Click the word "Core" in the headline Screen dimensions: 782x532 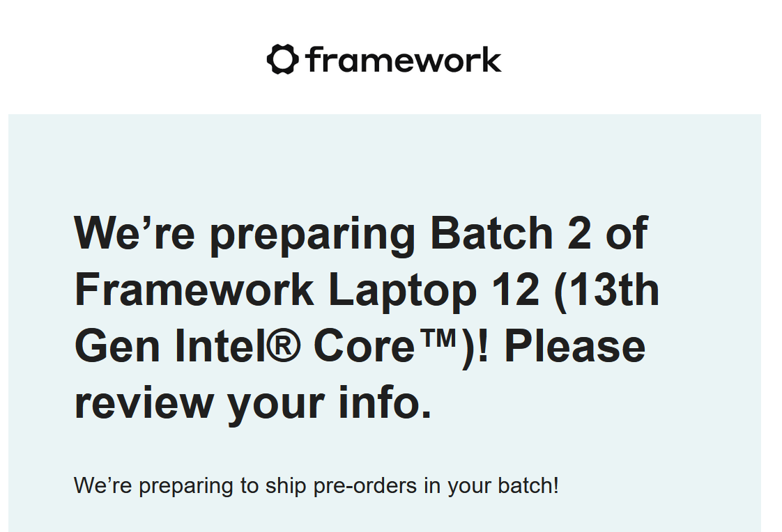364,346
